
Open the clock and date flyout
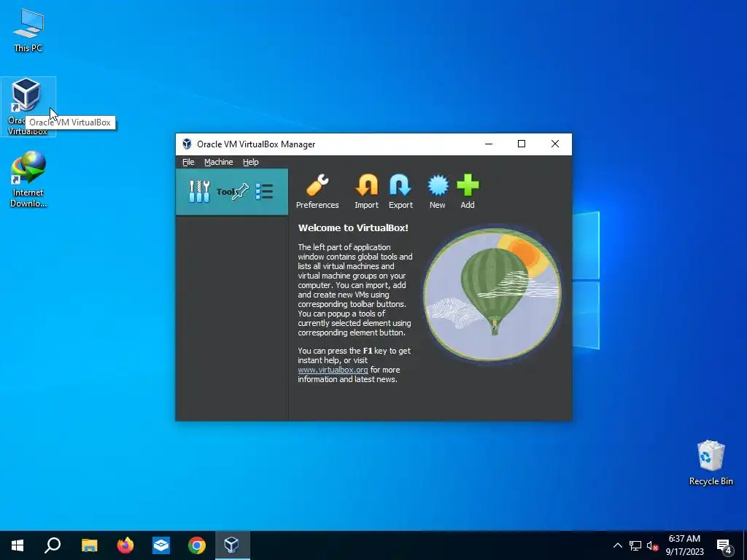684,545
